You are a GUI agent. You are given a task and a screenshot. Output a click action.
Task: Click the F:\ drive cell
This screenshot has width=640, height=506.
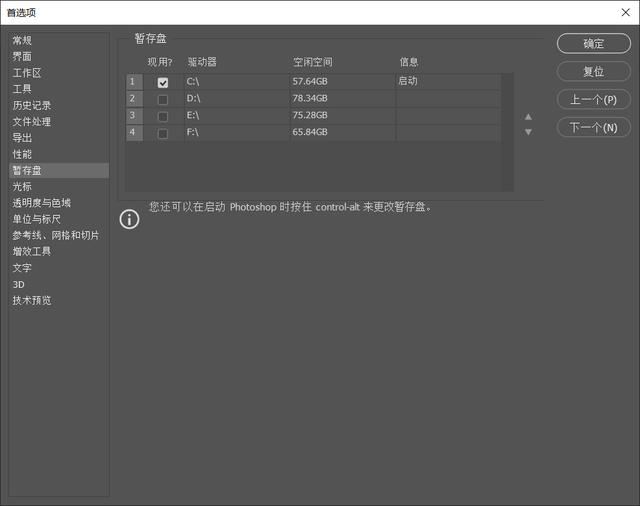click(237, 133)
